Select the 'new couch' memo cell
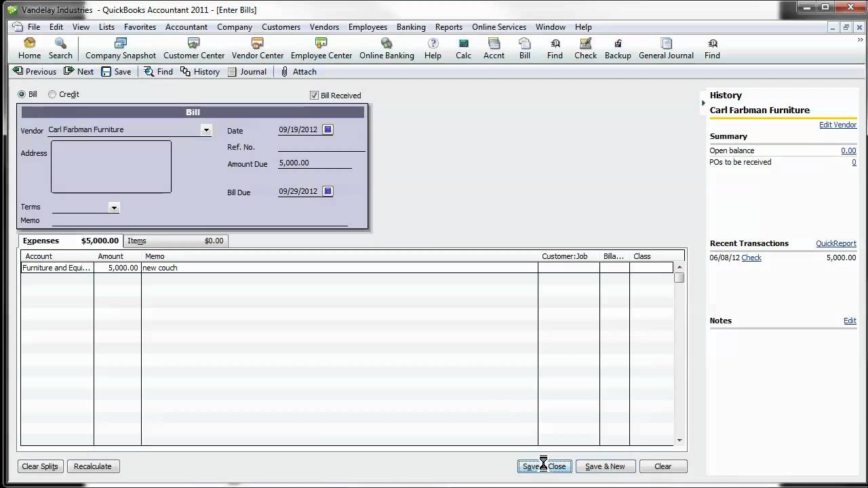Screen dimensions: 868x488 pyautogui.click(x=339, y=268)
